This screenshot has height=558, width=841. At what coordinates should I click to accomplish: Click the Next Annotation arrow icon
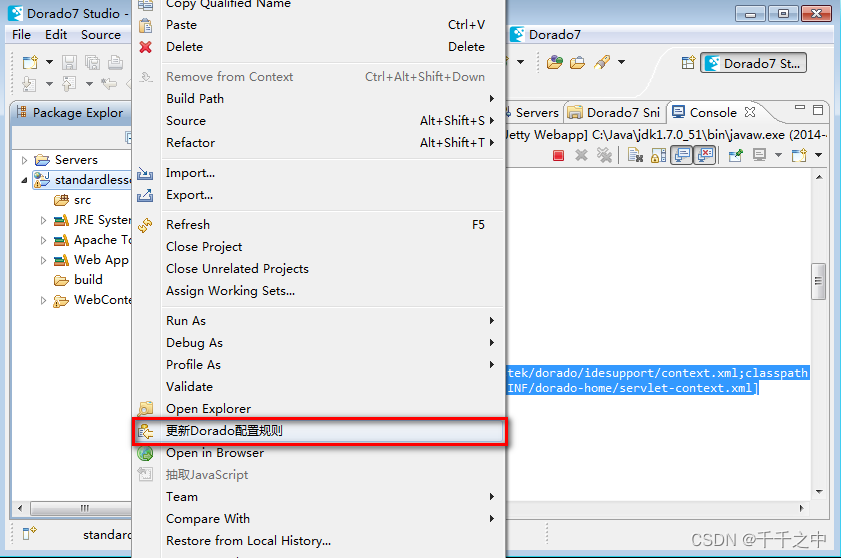pyautogui.click(x=29, y=84)
